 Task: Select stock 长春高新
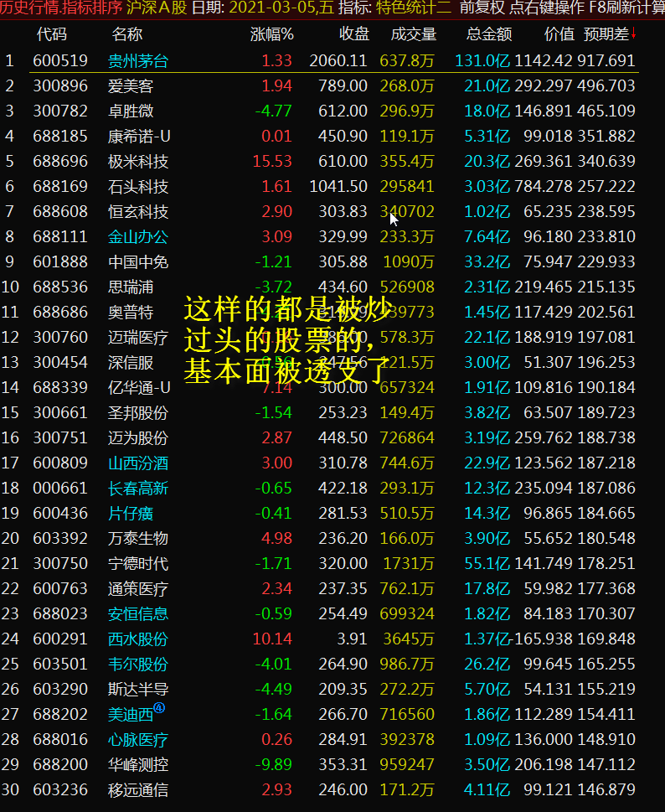click(138, 488)
